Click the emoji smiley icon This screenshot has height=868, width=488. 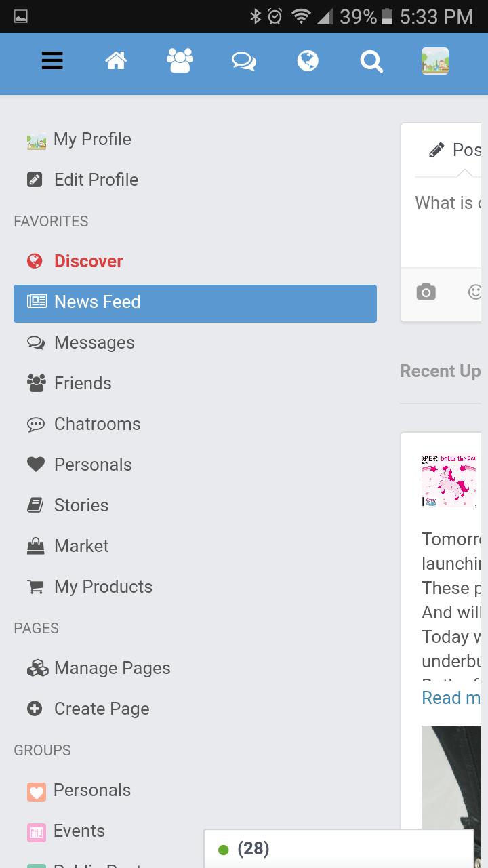pyautogui.click(x=476, y=292)
